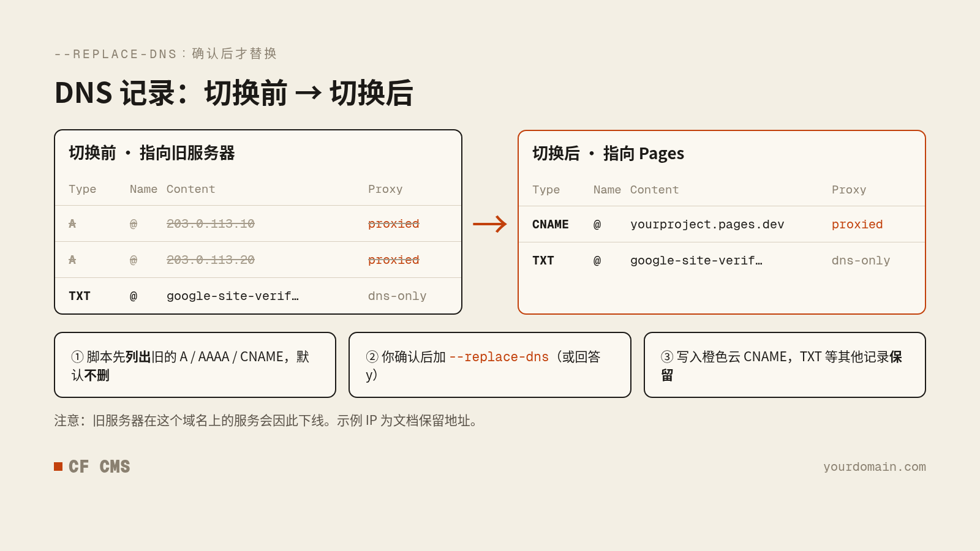Click the Proxy header in the 切换后 table
The width and height of the screenshot is (980, 551).
point(849,190)
